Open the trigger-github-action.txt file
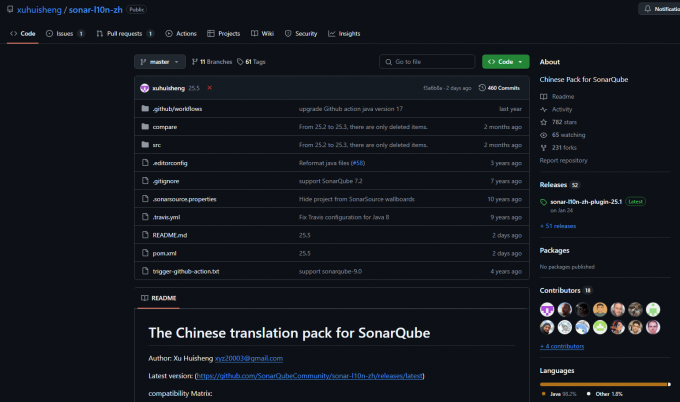 click(x=186, y=271)
